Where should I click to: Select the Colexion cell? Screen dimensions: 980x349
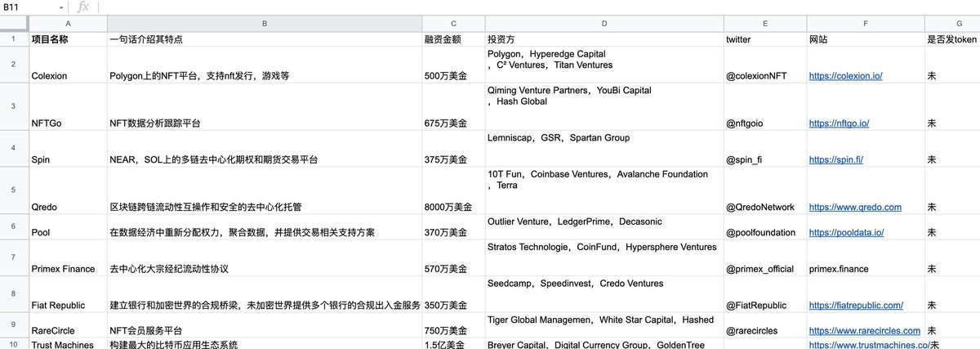(67, 65)
